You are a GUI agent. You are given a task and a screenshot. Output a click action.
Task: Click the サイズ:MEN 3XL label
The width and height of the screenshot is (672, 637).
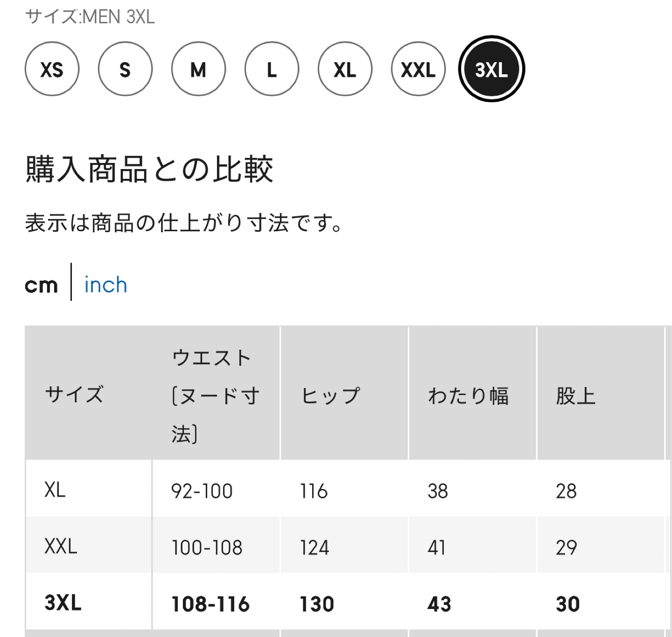point(90,16)
